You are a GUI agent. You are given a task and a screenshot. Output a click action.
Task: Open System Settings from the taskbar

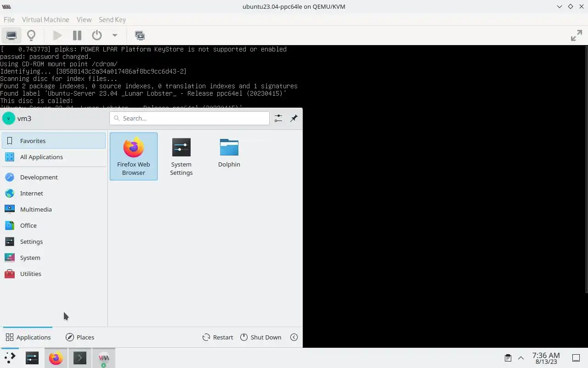tap(32, 358)
